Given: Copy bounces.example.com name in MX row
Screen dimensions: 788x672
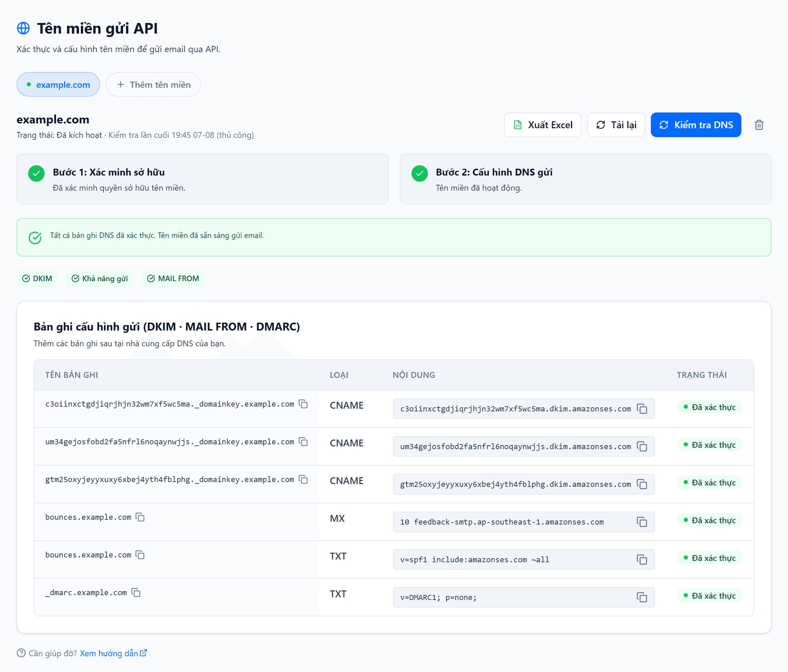Looking at the screenshot, I should (x=140, y=517).
